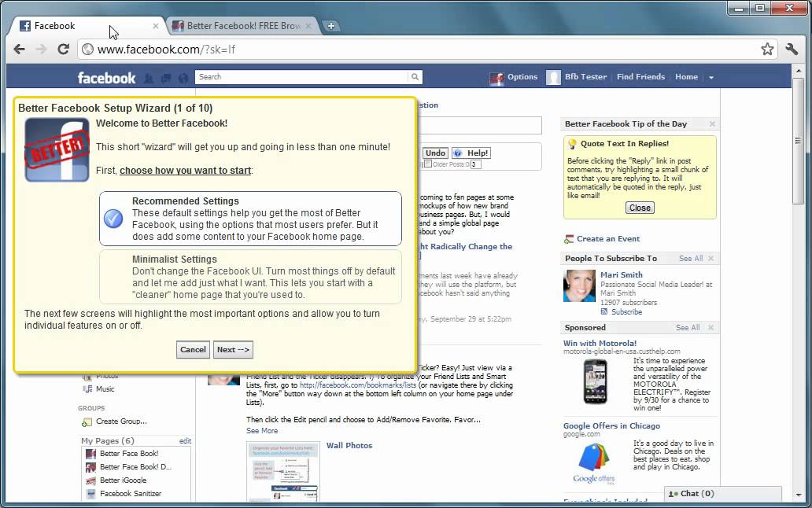Click the Wall Photos thumbnail image

pos(282,472)
